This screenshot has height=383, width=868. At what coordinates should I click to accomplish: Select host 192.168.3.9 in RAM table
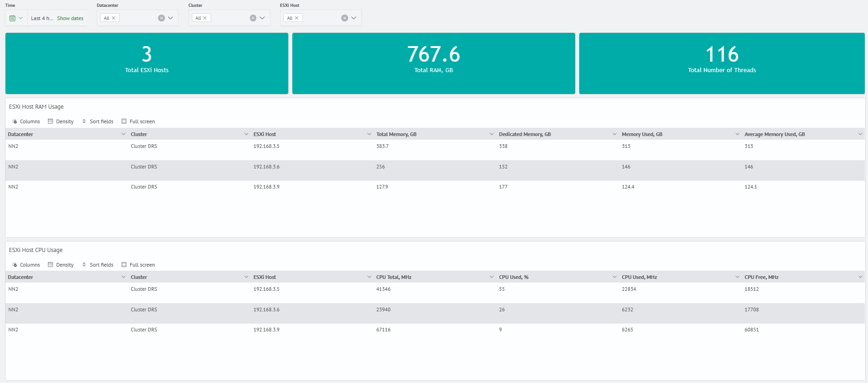pyautogui.click(x=266, y=187)
